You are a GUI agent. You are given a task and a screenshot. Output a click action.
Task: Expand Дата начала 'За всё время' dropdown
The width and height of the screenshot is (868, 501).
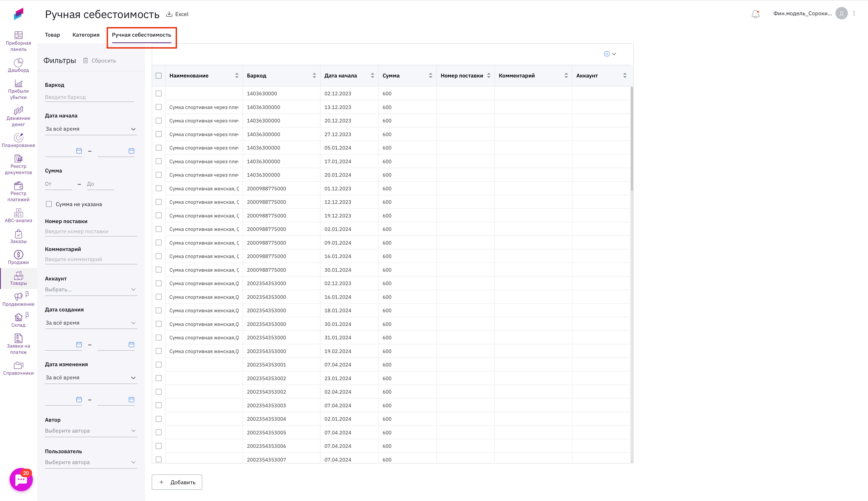pyautogui.click(x=91, y=129)
